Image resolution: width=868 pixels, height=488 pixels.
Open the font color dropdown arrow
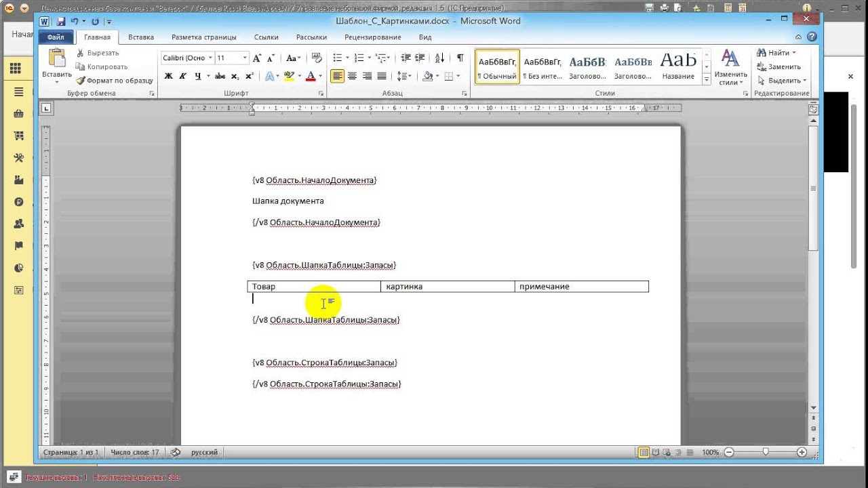point(320,76)
